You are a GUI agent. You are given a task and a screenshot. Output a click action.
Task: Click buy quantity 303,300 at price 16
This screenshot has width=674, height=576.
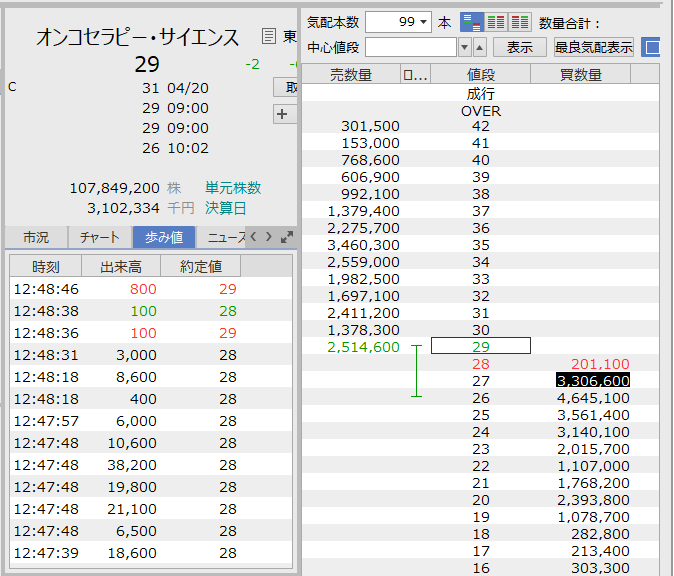600,568
